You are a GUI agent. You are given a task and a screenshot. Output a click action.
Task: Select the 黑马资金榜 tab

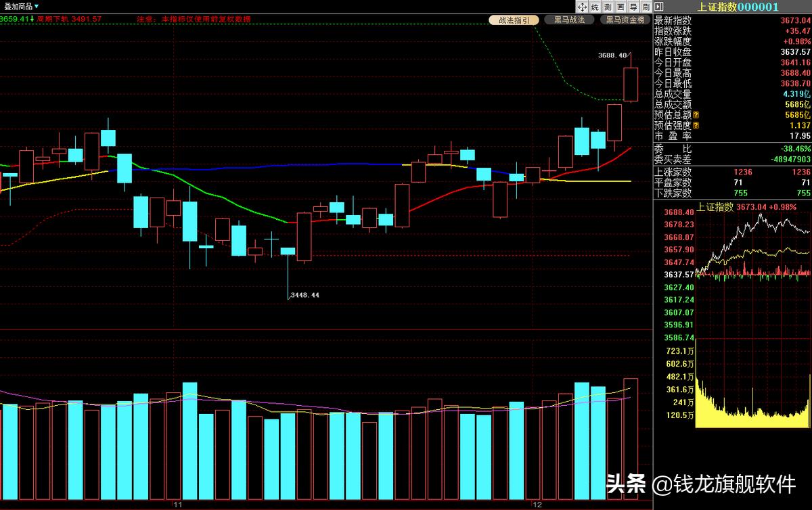coord(625,20)
